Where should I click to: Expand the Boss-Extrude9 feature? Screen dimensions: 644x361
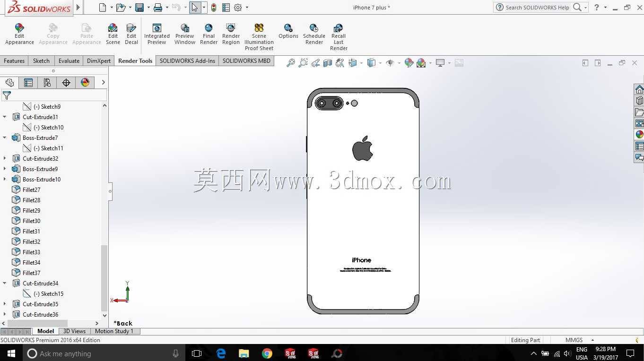(x=5, y=169)
